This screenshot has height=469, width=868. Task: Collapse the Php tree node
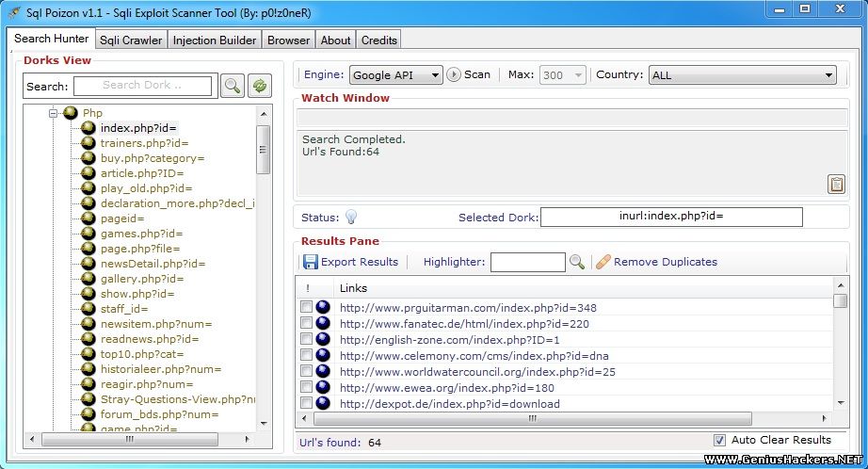pos(53,113)
